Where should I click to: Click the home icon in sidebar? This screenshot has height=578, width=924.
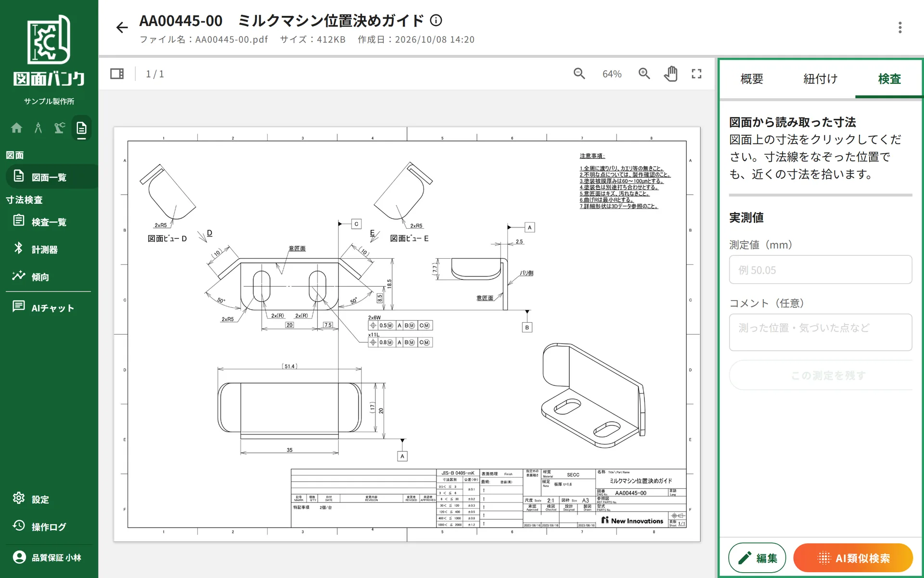(16, 128)
